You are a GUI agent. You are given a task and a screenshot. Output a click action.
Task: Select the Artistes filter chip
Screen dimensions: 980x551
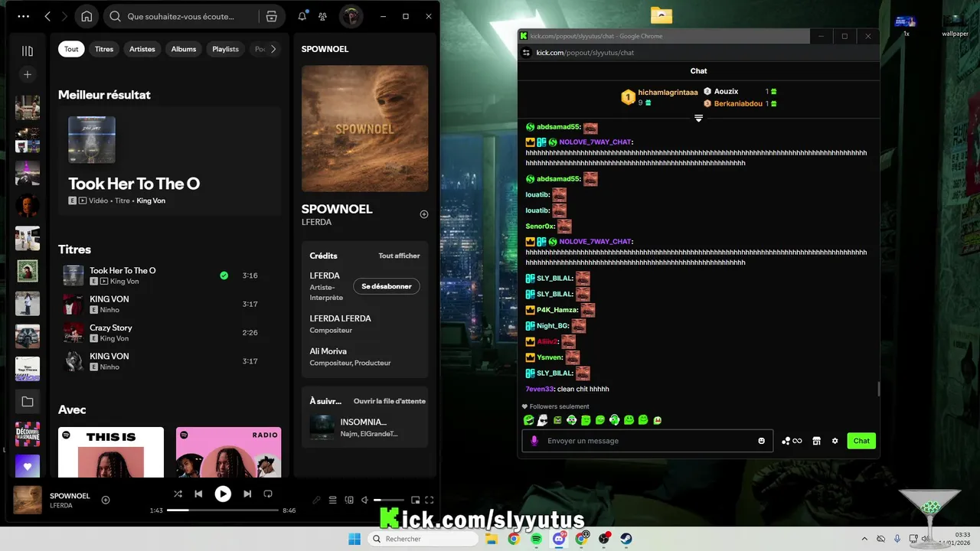tap(142, 49)
